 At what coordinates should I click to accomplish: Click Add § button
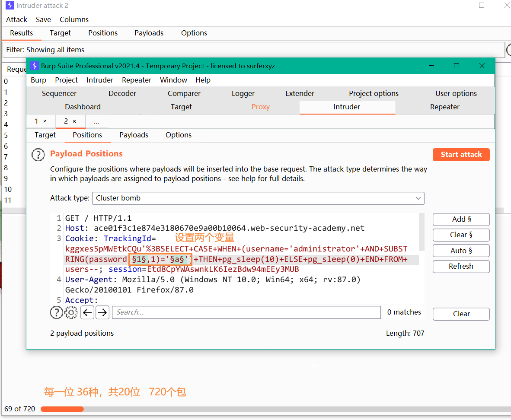click(x=461, y=219)
